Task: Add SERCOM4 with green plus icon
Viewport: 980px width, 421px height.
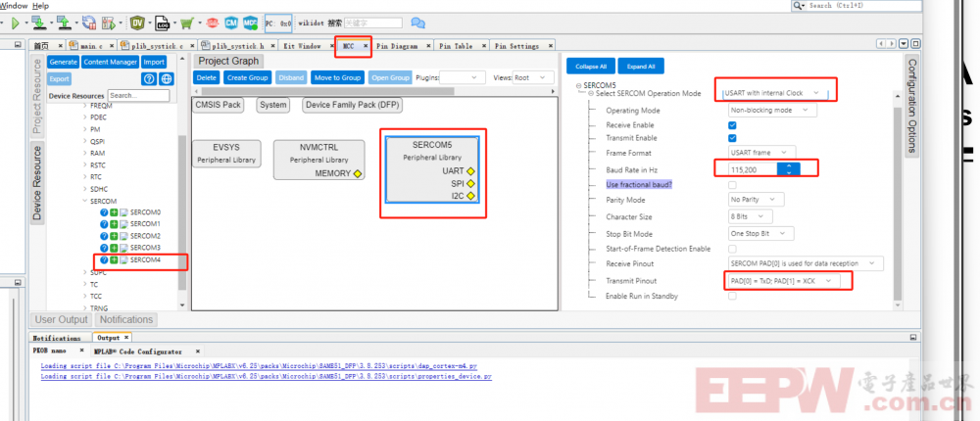Action: [114, 259]
